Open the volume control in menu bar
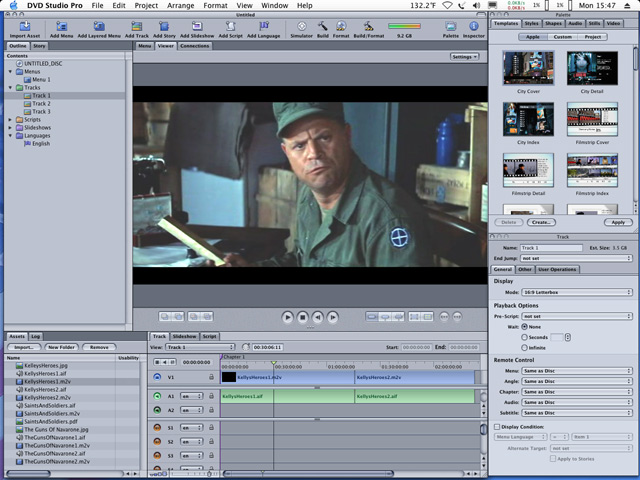Screen dimensions: 640x480 point(476,5)
